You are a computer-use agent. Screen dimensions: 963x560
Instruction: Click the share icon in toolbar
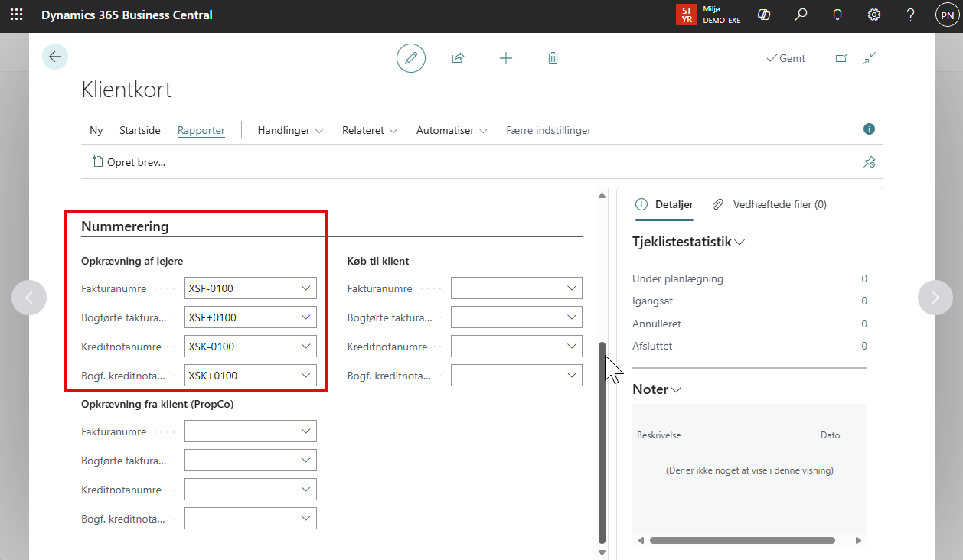[x=458, y=58]
